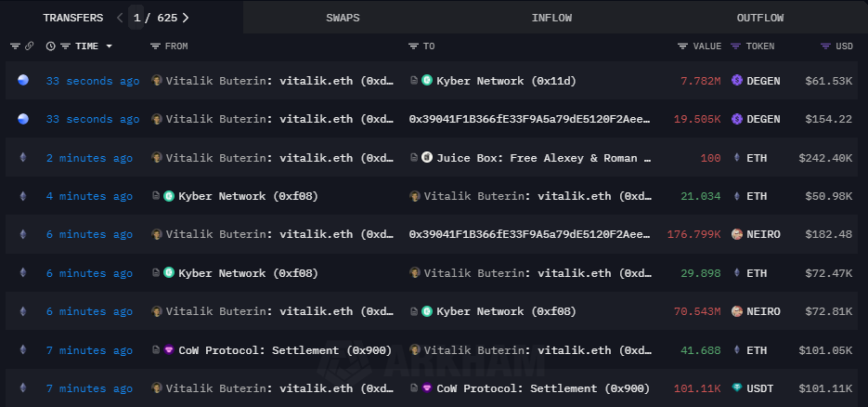This screenshot has height=407, width=868.
Task: Open the TIME sort dropdown arrow
Action: tap(109, 46)
